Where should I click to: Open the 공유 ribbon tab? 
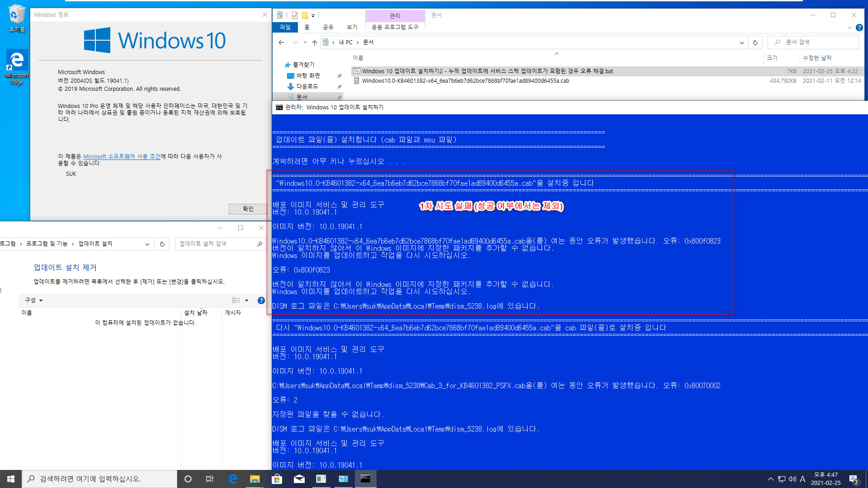point(328,27)
